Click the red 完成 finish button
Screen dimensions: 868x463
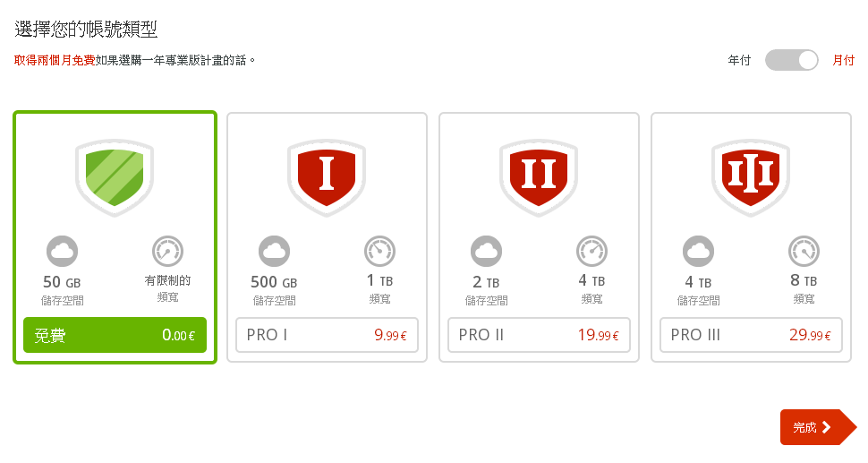click(x=818, y=427)
